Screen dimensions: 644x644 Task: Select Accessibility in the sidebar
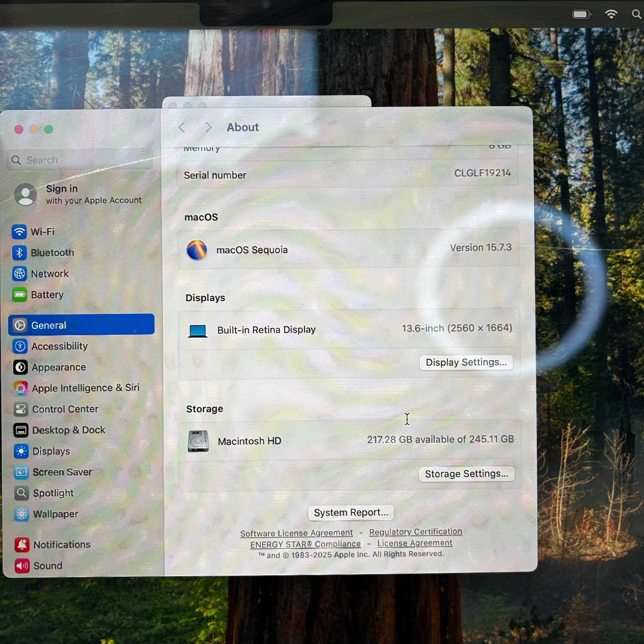click(x=59, y=346)
